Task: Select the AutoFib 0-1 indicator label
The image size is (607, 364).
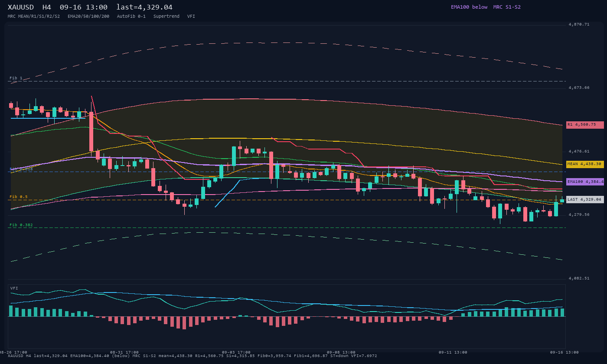Action: point(131,16)
